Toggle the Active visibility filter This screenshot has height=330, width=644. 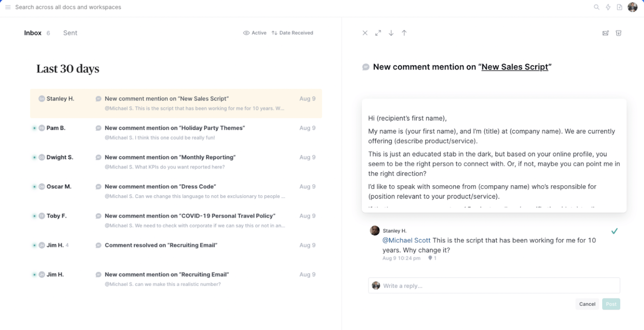(255, 33)
